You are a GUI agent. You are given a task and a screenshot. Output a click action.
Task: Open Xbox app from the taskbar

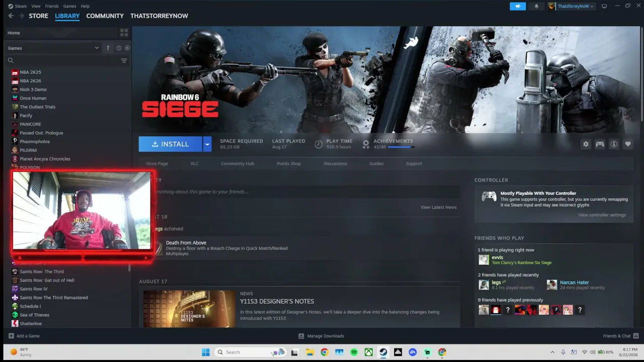coord(369,352)
